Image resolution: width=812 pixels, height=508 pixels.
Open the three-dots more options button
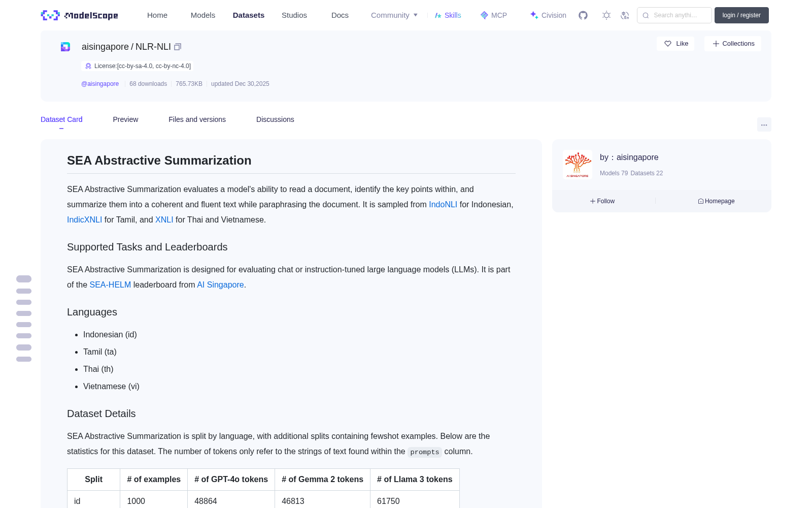(764, 124)
